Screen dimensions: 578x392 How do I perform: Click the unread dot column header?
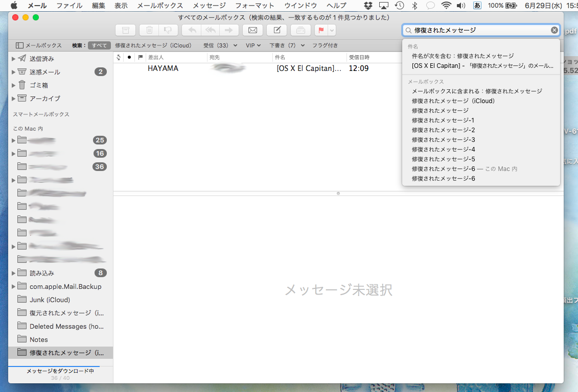(129, 57)
